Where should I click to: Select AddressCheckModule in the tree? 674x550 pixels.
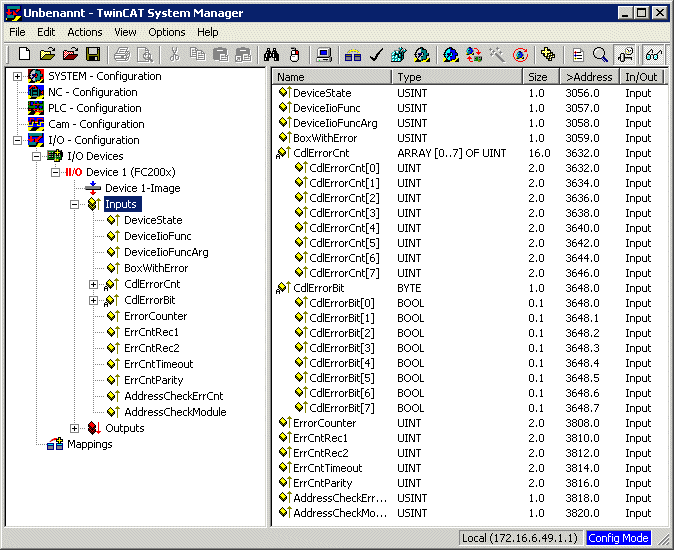[175, 412]
